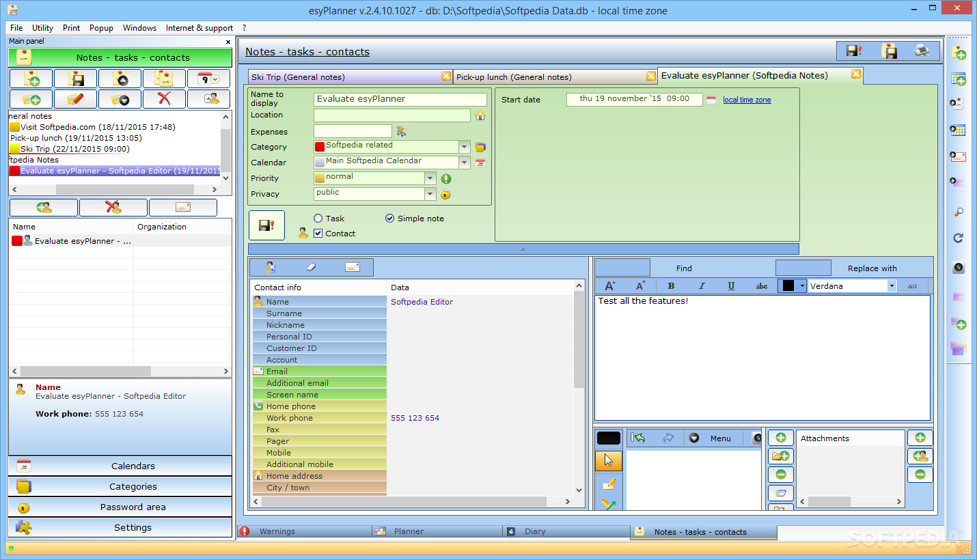Image resolution: width=977 pixels, height=560 pixels.
Task: Click the Bold formatting button
Action: coord(671,286)
